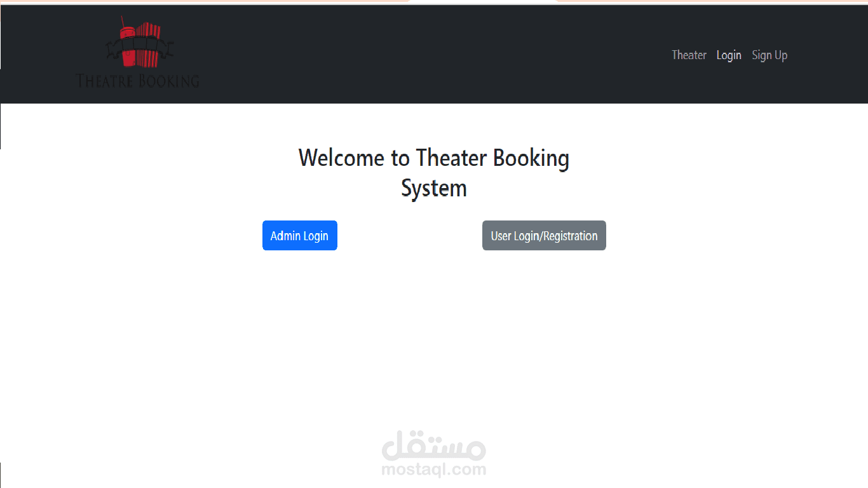This screenshot has width=868, height=488.
Task: Open the Theater navigation item
Action: coord(689,55)
